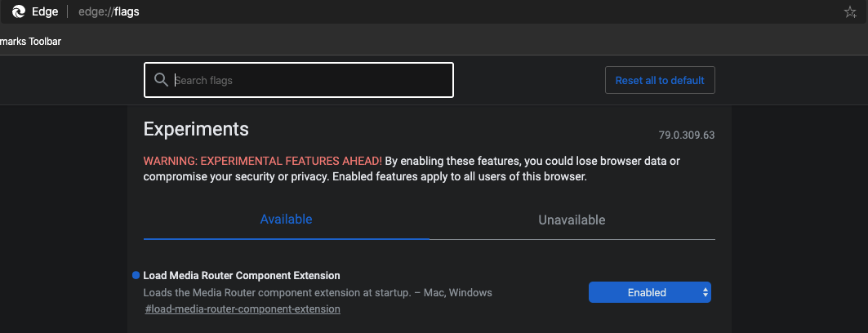The height and width of the screenshot is (333, 868).
Task: Click the Experiments heading
Action: [x=196, y=130]
